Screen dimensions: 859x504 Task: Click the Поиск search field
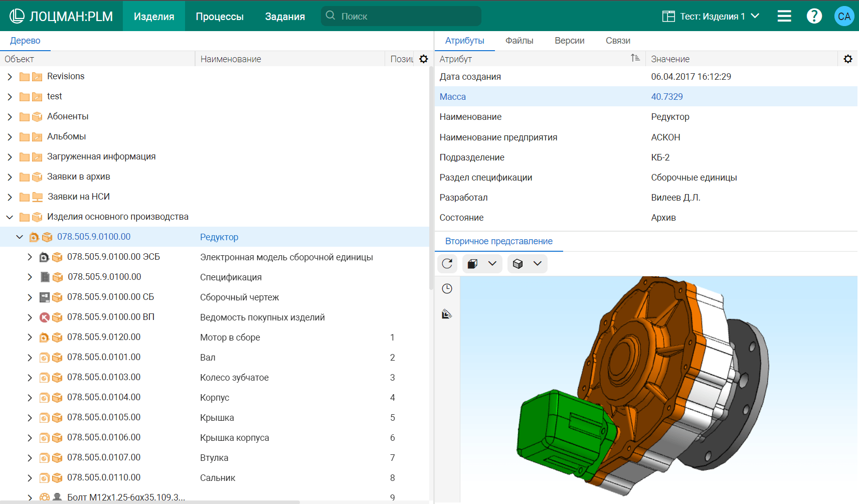[401, 16]
